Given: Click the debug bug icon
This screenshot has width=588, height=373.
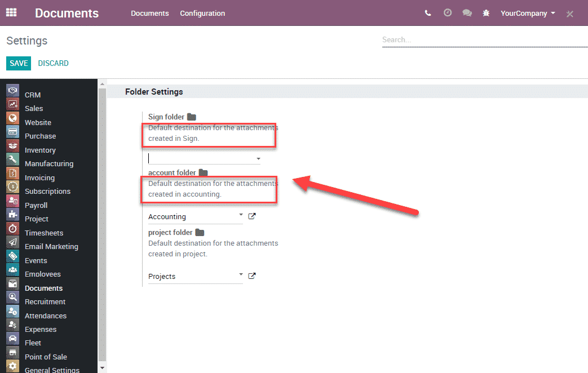Looking at the screenshot, I should 486,13.
